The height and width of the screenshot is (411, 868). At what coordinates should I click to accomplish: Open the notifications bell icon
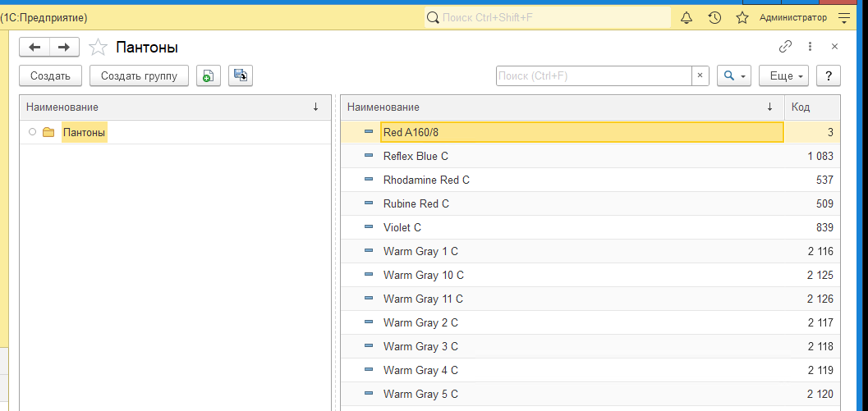pos(686,18)
